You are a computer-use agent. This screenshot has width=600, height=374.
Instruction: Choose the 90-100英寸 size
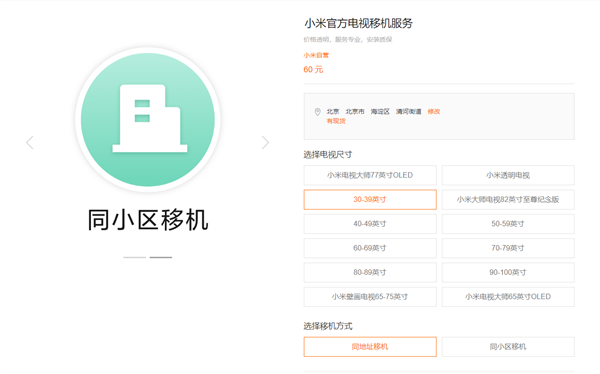508,273
